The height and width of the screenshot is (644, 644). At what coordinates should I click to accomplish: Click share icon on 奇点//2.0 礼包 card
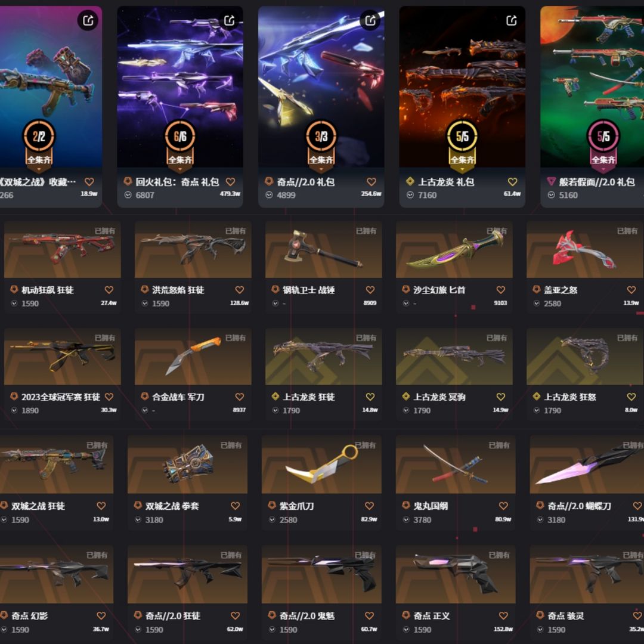[370, 20]
